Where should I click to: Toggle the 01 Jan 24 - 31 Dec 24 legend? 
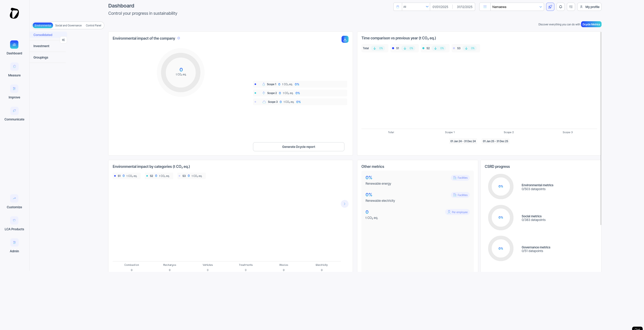(x=463, y=141)
